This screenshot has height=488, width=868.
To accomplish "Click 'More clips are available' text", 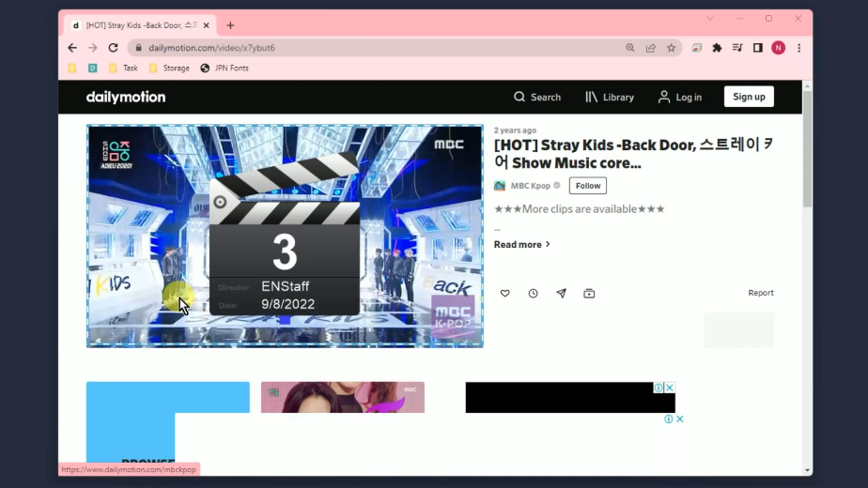I will (x=579, y=209).
